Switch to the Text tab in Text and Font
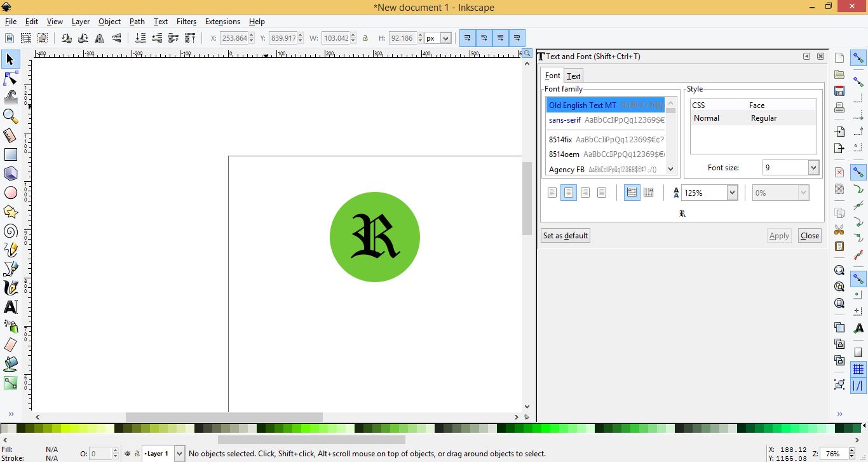Image resolution: width=868 pixels, height=462 pixels. (573, 75)
